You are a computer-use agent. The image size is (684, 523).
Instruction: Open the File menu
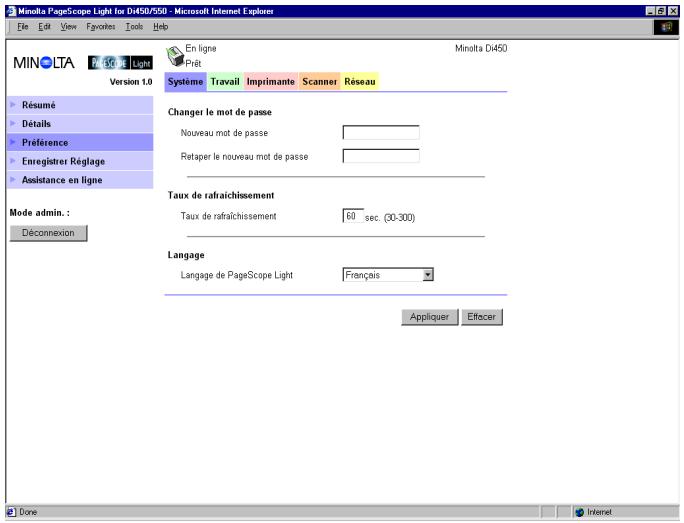click(x=23, y=27)
